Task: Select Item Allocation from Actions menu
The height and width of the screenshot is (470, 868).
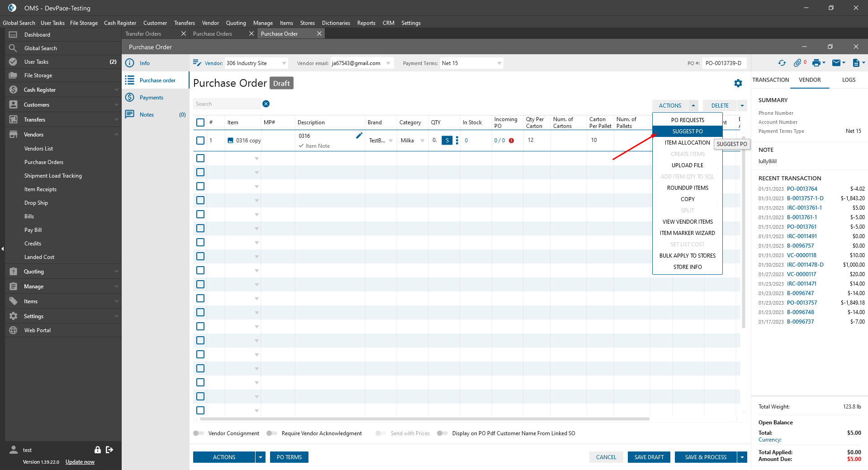Action: tap(687, 143)
